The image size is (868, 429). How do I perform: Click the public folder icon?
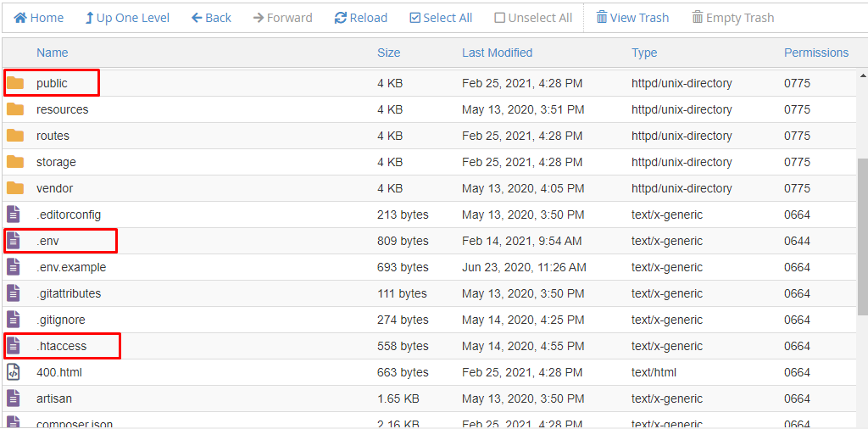15,83
